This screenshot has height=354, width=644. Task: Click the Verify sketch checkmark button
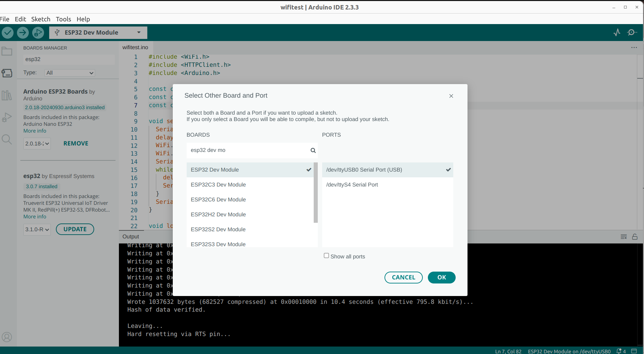coord(7,33)
